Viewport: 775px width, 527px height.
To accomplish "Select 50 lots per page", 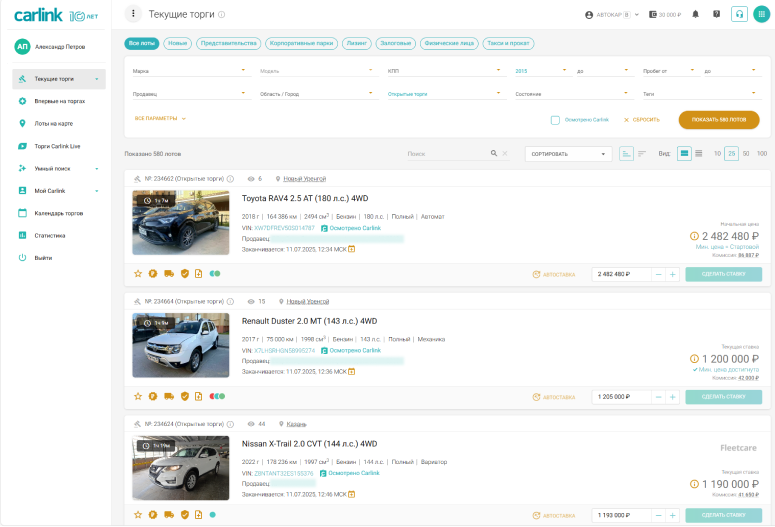I will (x=746, y=153).
